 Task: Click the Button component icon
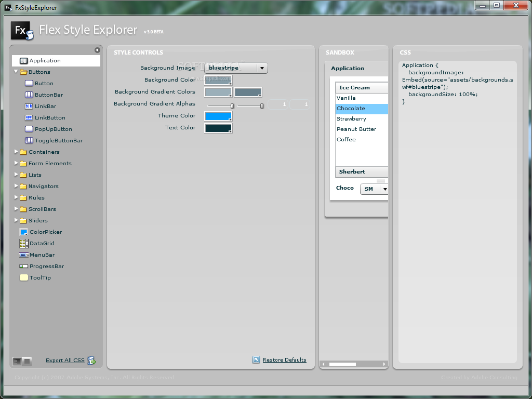(x=29, y=84)
